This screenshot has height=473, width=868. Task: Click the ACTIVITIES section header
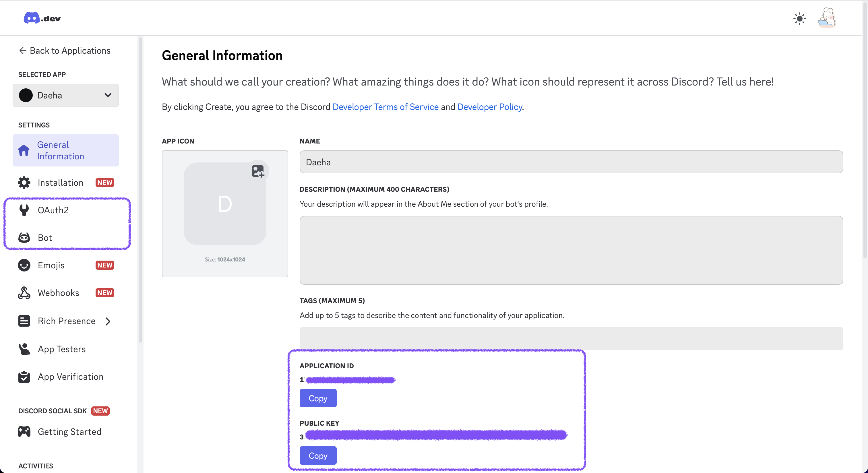pyautogui.click(x=35, y=466)
